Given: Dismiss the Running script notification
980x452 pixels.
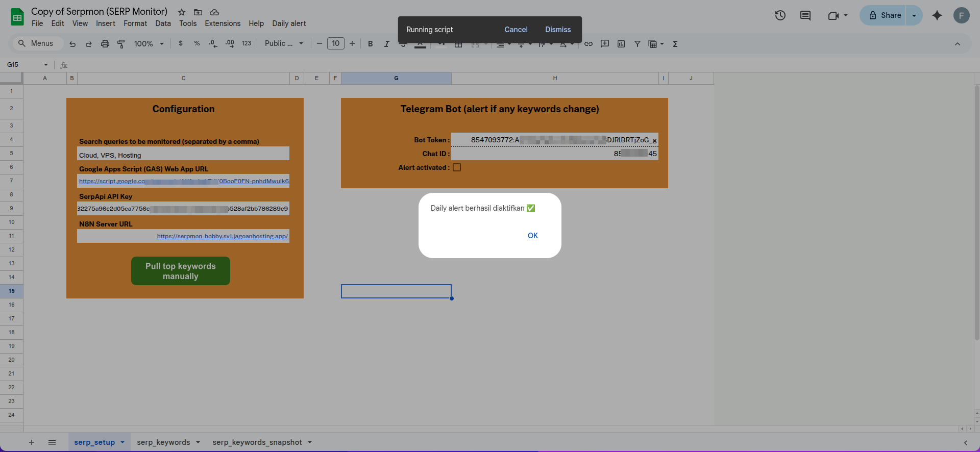Looking at the screenshot, I should click(558, 30).
